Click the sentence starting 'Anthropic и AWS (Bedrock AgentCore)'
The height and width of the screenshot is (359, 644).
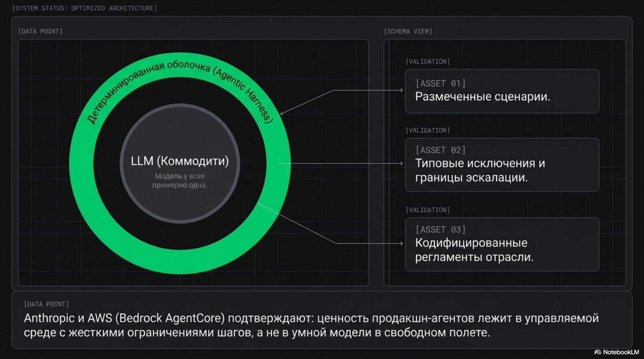click(311, 325)
